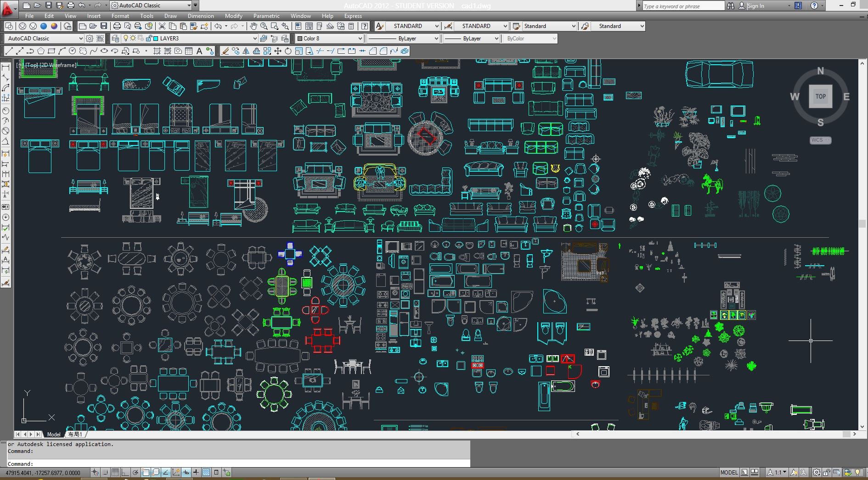The image size is (868, 480).
Task: Expand the Color 8 color dropdown
Action: pyautogui.click(x=360, y=39)
